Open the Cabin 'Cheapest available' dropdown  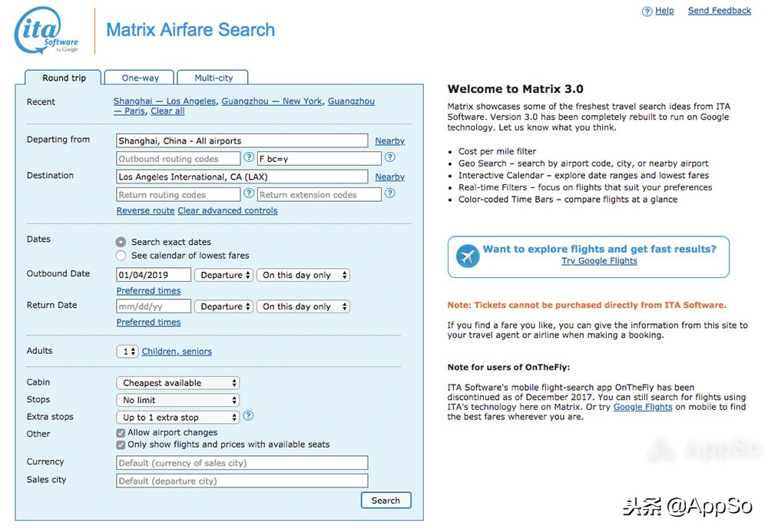click(x=178, y=383)
